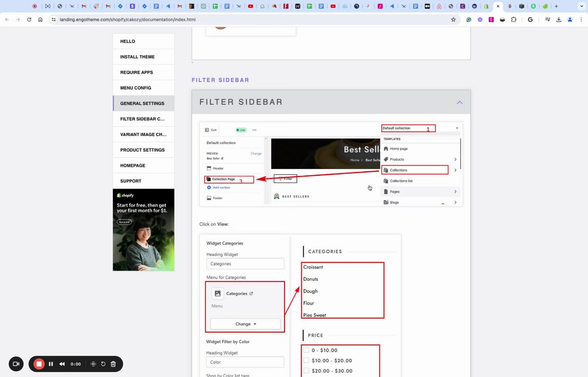Screen dimensions: 588x377
Task: Switch to the Slack tab
Action: pos(96,6)
